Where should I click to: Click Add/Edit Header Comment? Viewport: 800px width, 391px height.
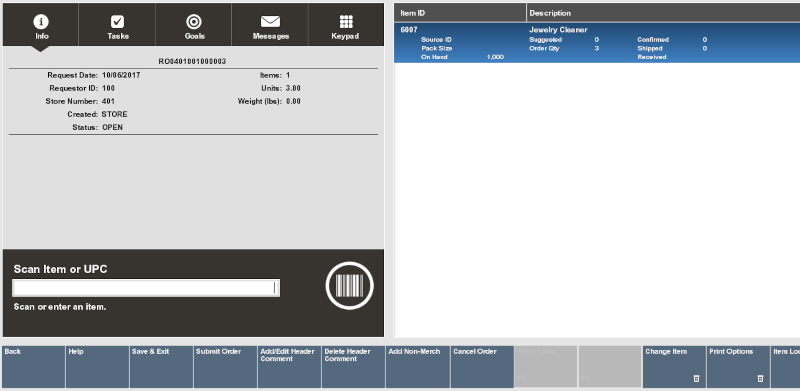pos(289,367)
